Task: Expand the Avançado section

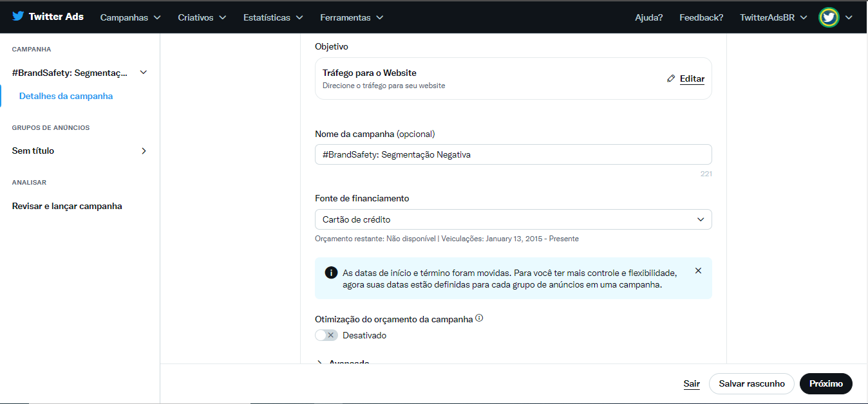Action: click(x=342, y=363)
